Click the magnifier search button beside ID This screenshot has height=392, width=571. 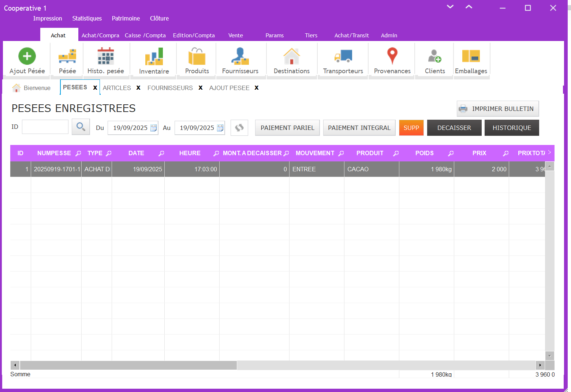click(x=81, y=127)
